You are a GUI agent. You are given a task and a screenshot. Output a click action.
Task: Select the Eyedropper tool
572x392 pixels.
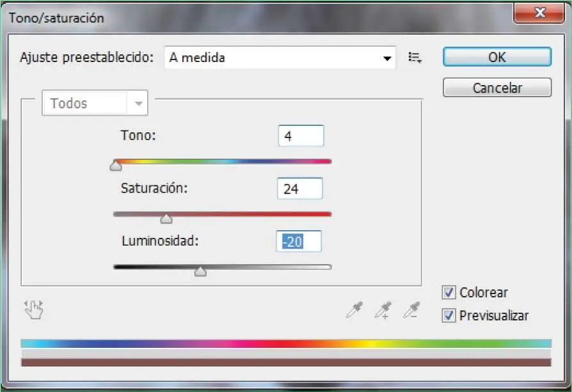(353, 310)
